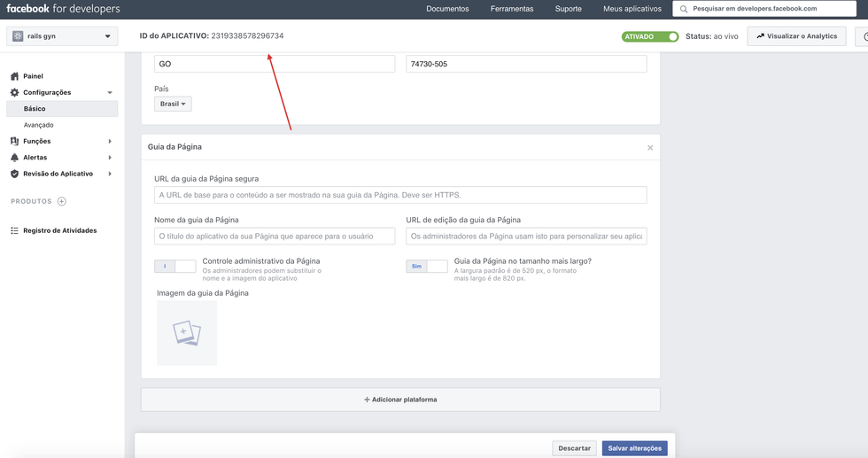The image size is (868, 458).
Task: Open Ferramentas in the top navigation
Action: [x=512, y=9]
